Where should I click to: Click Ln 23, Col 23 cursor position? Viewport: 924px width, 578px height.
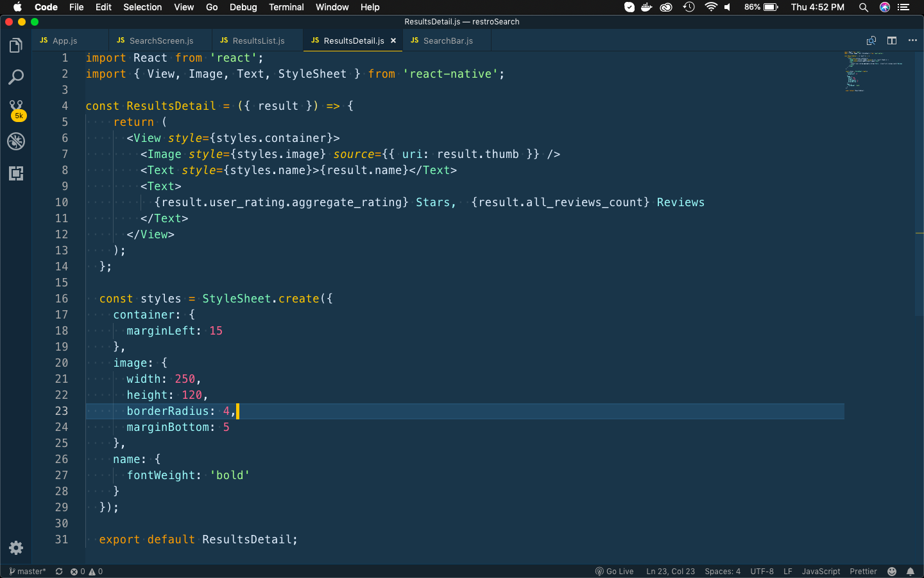click(671, 572)
